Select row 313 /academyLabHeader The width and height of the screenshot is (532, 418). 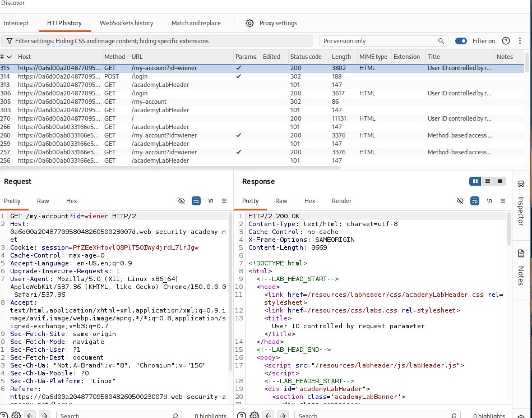coord(262,85)
